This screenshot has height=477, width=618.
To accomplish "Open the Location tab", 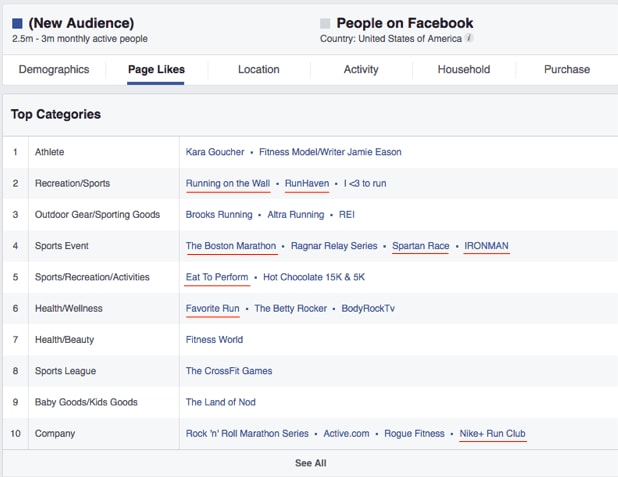I will click(259, 69).
